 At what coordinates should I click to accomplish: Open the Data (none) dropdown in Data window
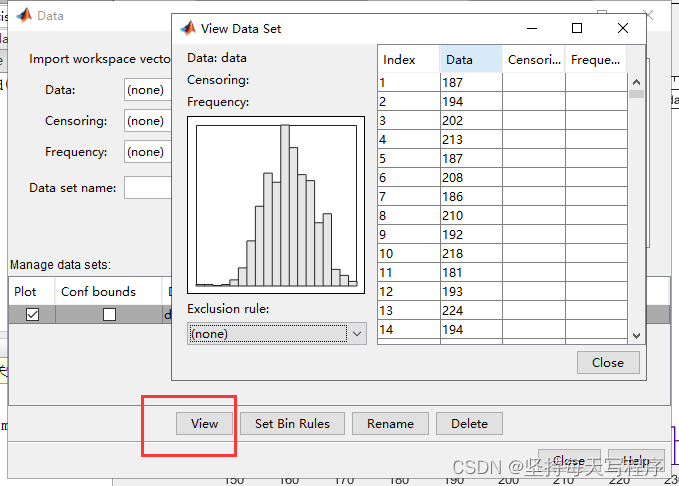tap(148, 90)
